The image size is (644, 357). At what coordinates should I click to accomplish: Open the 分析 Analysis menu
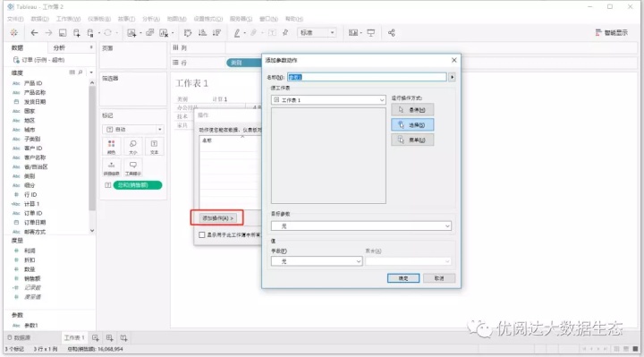point(151,19)
